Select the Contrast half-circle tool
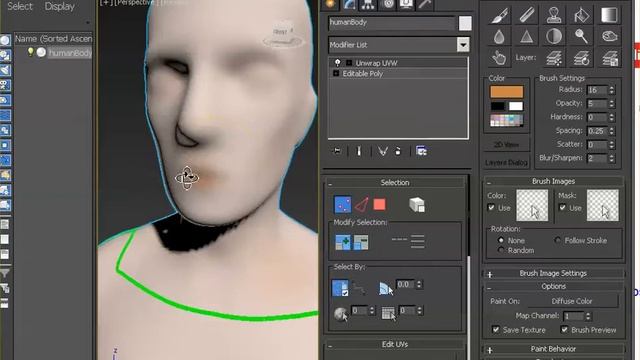Viewport: 640px width, 360px height. (554, 37)
